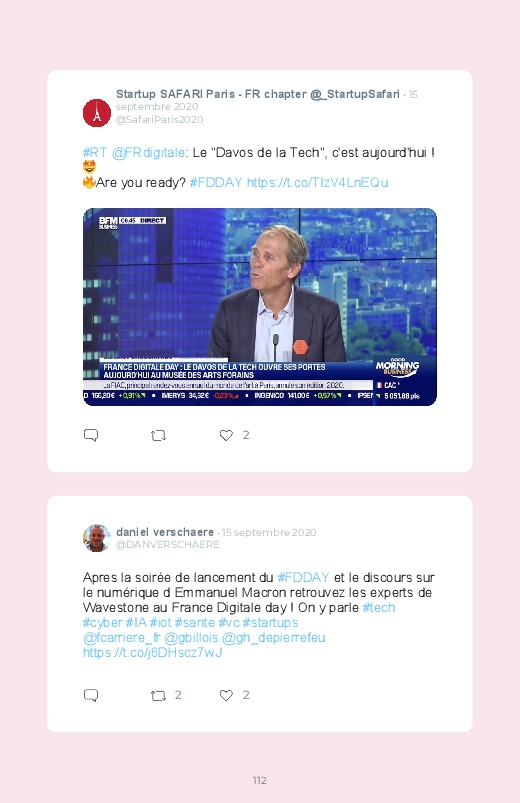Image resolution: width=520 pixels, height=803 pixels.
Task: Click the reply icon under daniel verschaere tweet
Action: pyautogui.click(x=91, y=695)
